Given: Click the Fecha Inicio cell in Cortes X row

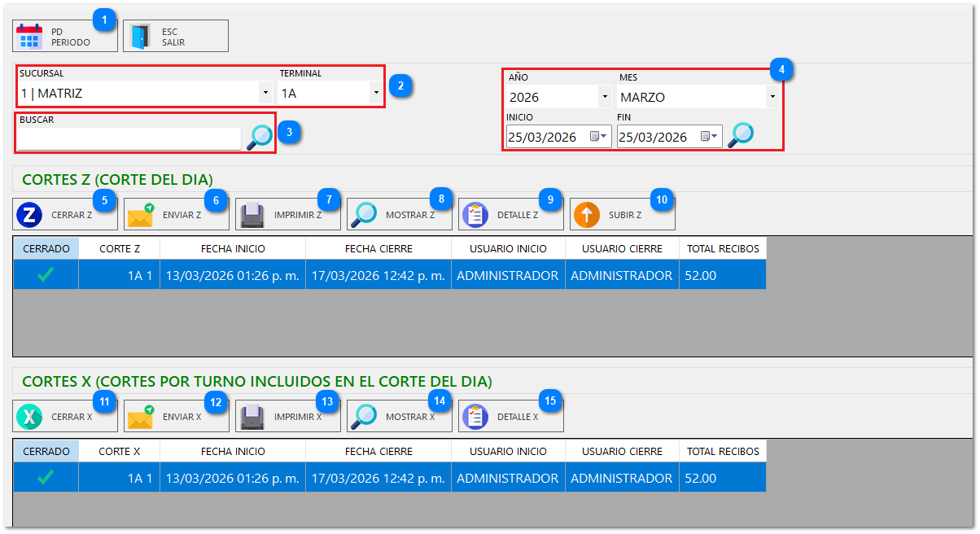Looking at the screenshot, I should click(233, 478).
